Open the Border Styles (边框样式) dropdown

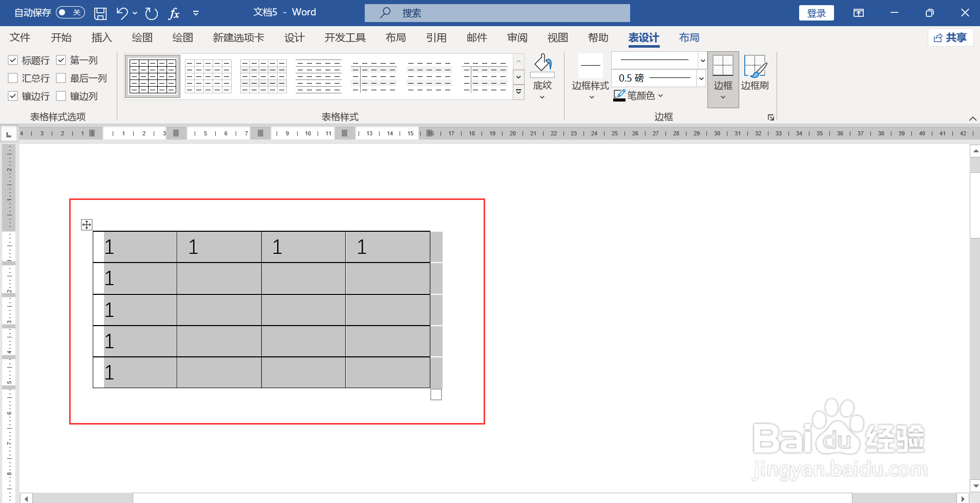click(591, 97)
